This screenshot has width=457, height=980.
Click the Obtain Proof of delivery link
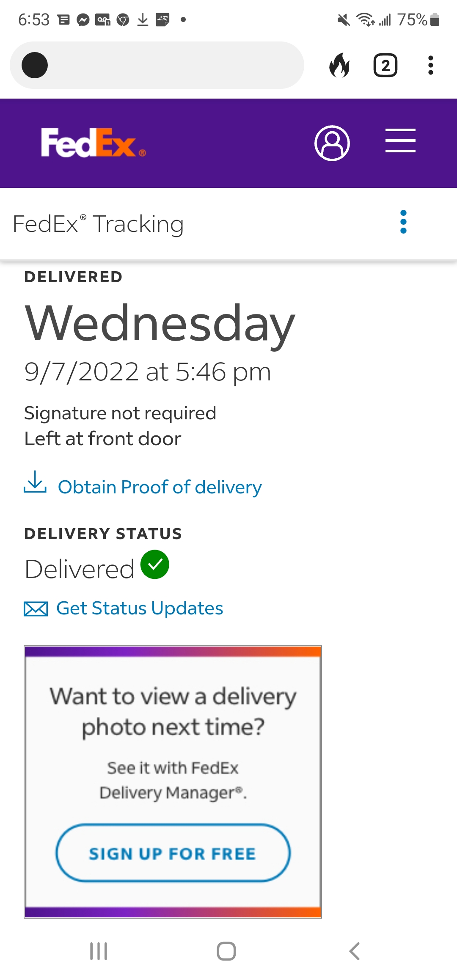click(160, 487)
